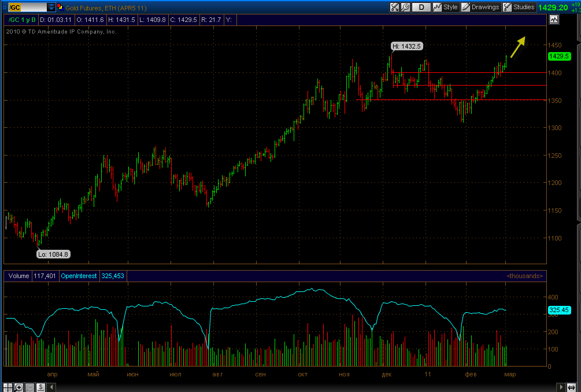
Task: Click the flask-and-arrow icon in the top toolbar
Action: pyautogui.click(x=395, y=7)
